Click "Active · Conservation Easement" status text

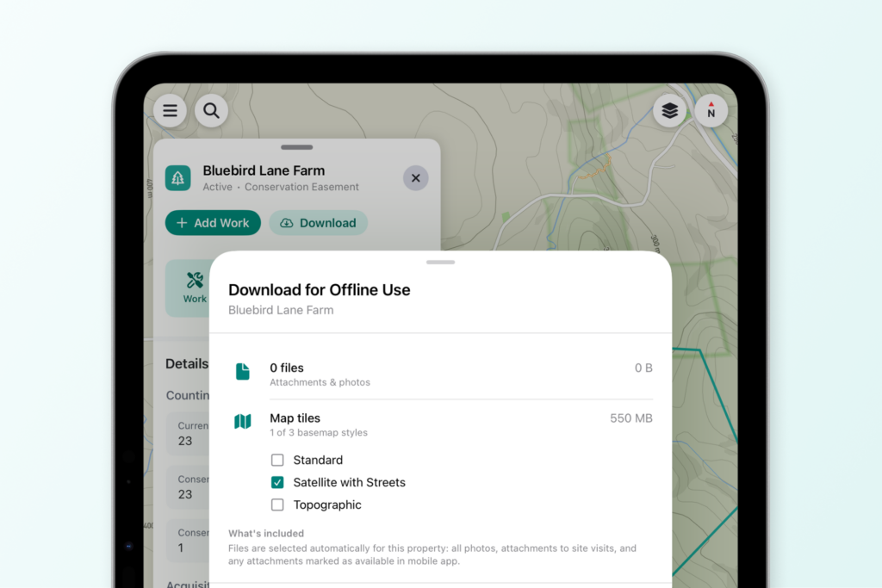pos(281,187)
